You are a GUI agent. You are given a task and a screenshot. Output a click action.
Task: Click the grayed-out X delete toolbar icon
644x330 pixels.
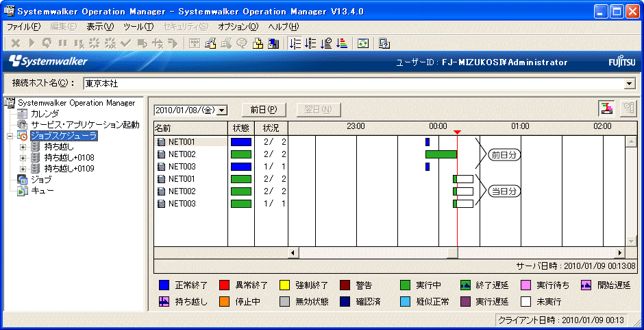(x=15, y=43)
